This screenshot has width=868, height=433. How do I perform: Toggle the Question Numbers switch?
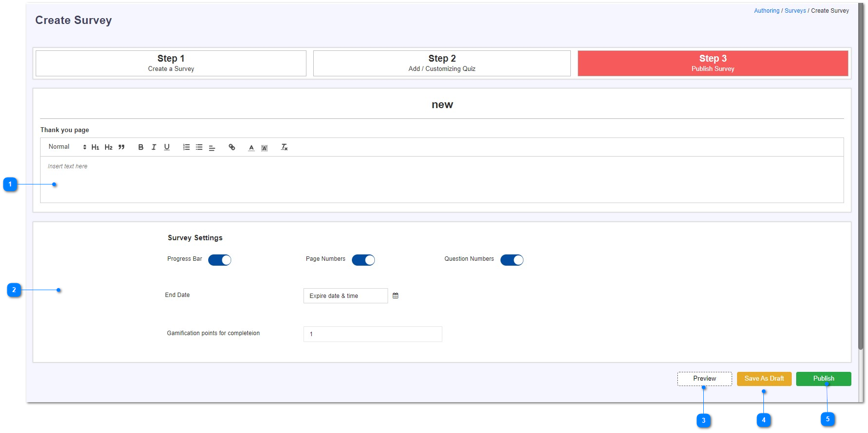point(512,260)
